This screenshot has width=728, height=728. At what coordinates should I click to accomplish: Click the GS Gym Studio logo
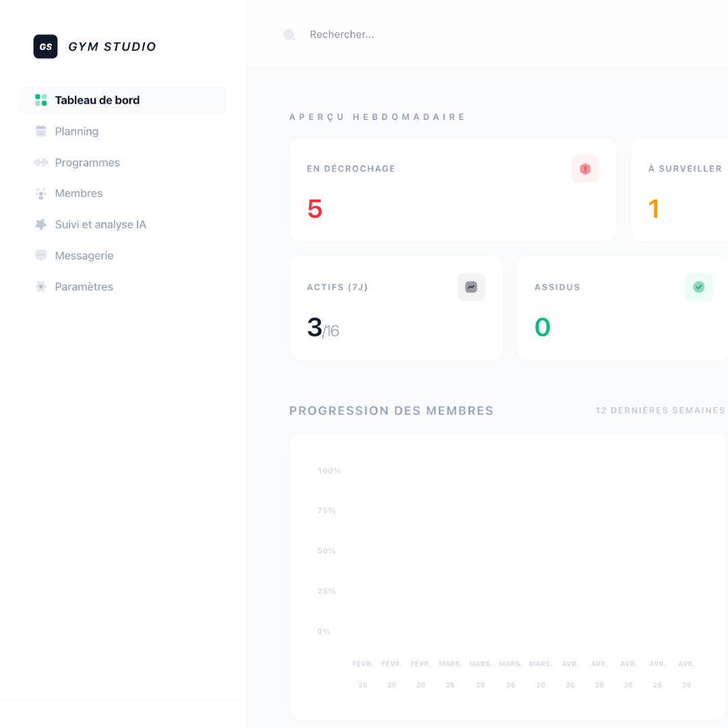44,46
